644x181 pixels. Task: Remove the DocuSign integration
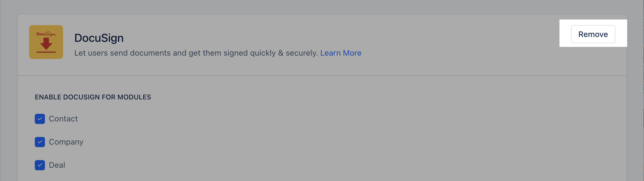pos(593,34)
